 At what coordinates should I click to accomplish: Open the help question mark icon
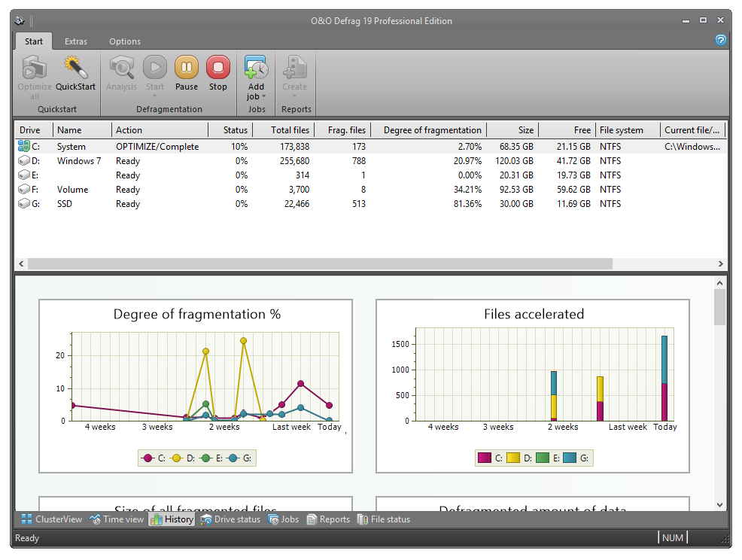(x=720, y=41)
